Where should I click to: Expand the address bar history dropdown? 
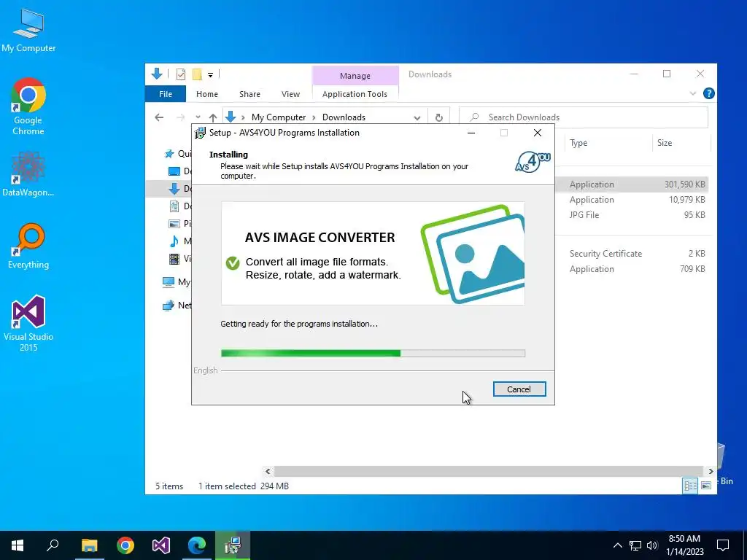pyautogui.click(x=417, y=117)
